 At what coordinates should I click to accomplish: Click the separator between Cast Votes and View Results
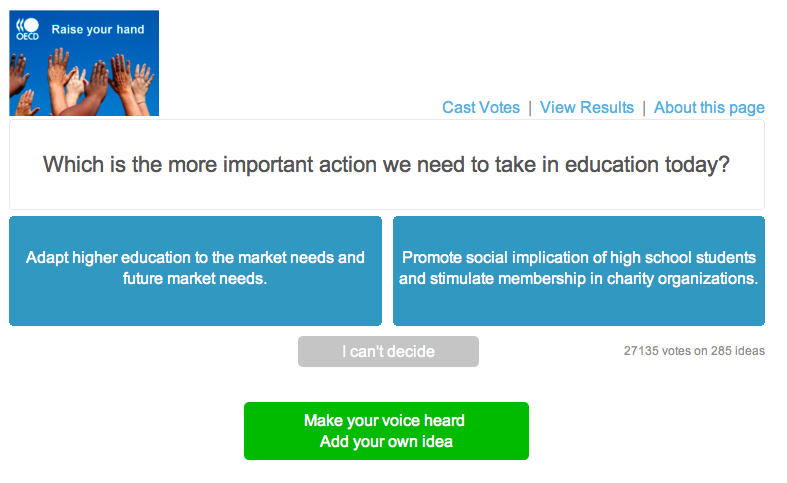530,108
